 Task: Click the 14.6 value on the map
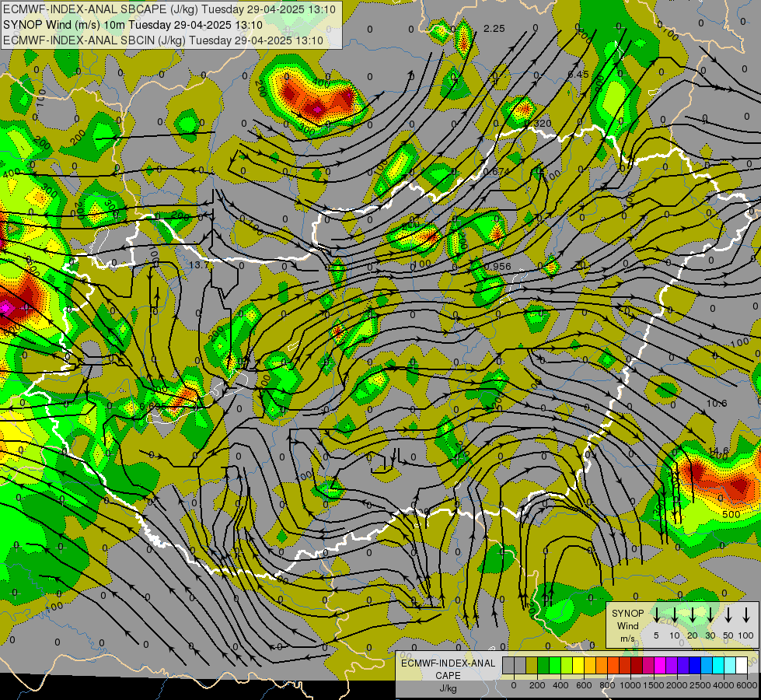718,451
